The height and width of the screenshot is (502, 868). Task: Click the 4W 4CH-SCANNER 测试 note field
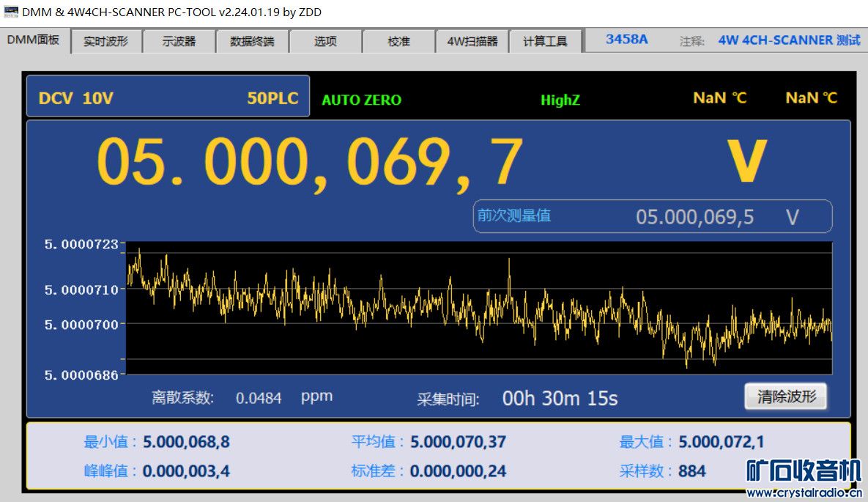point(789,40)
